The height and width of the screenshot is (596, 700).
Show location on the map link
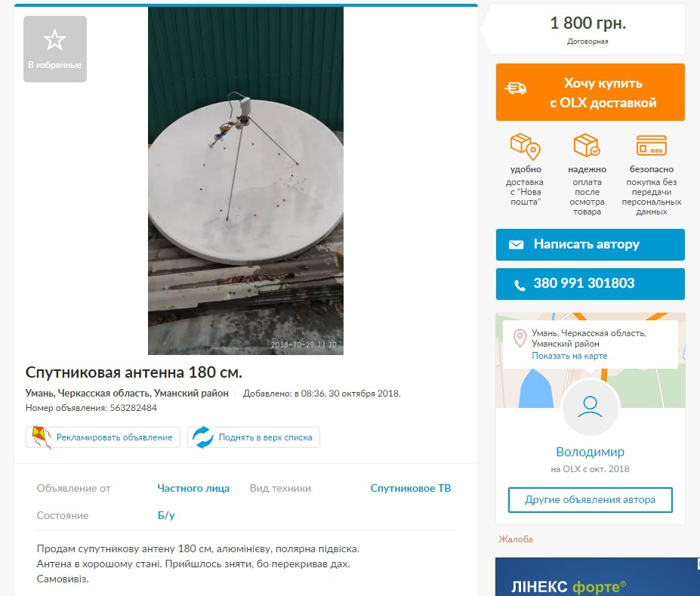569,356
